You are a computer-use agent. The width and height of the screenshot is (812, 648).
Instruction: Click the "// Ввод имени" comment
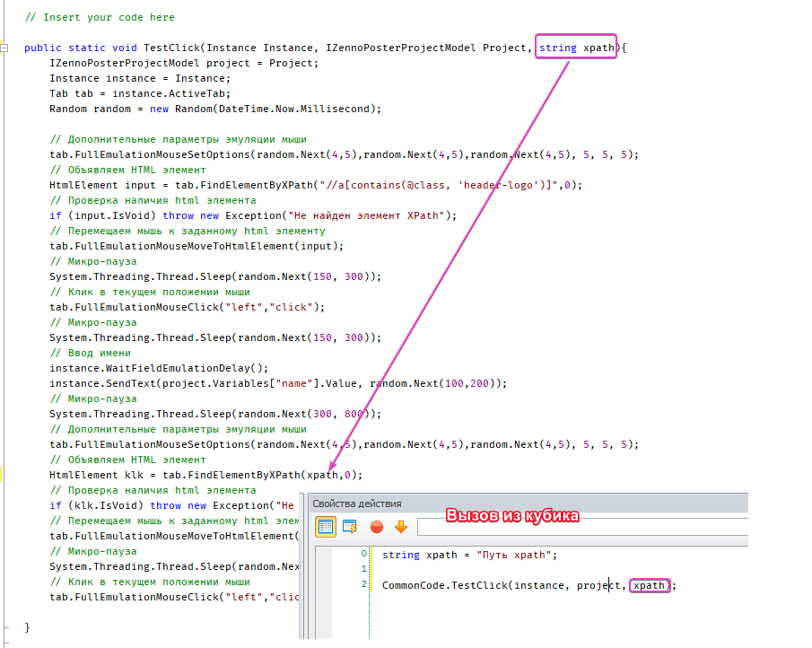click(x=90, y=353)
